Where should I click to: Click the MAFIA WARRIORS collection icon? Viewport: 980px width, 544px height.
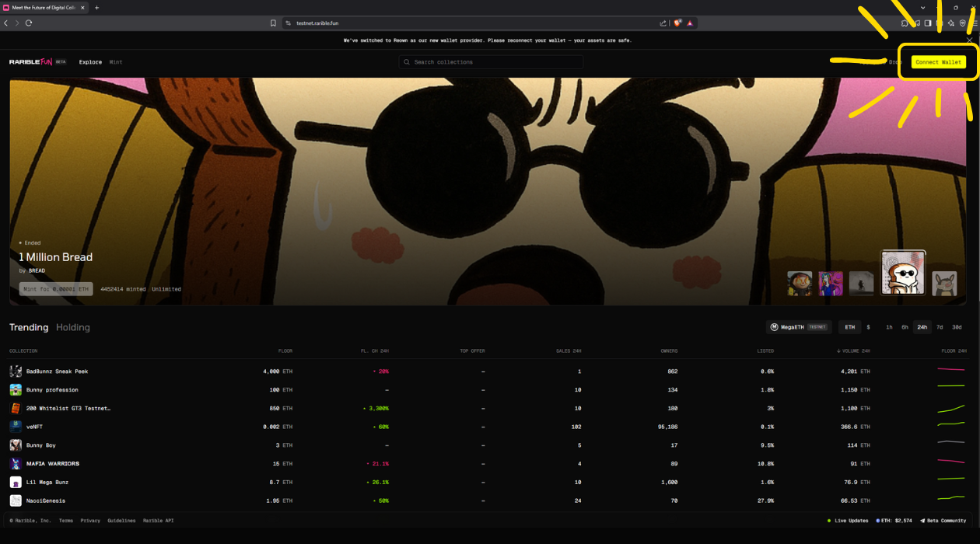(x=16, y=464)
